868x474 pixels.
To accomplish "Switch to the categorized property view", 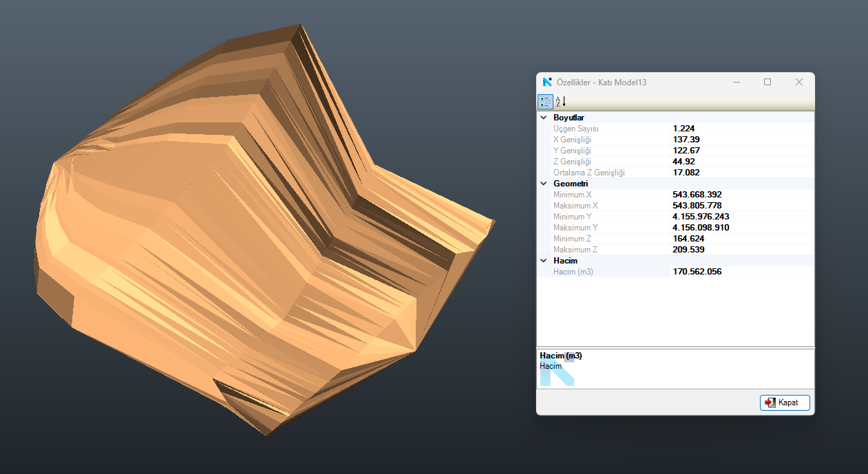I will coord(545,102).
